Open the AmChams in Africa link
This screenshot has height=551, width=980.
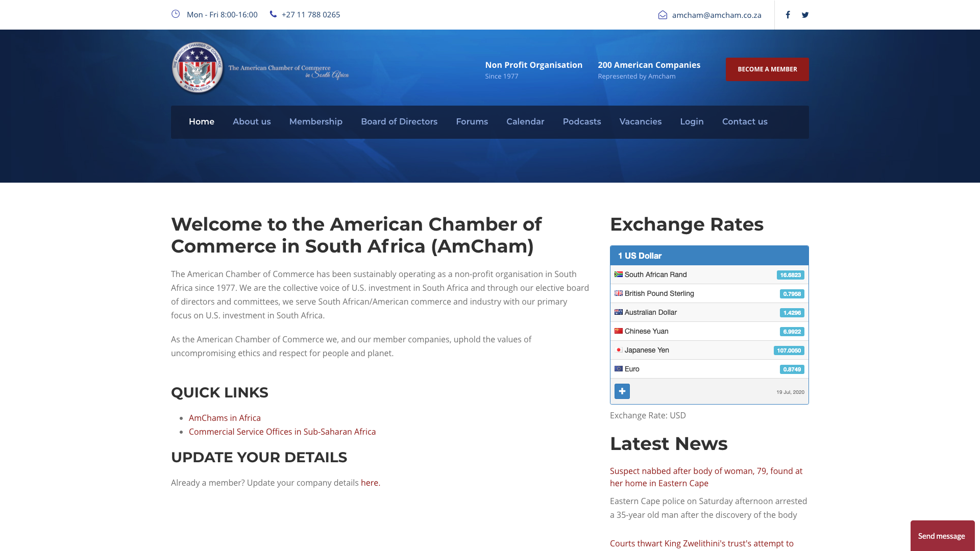pyautogui.click(x=225, y=417)
